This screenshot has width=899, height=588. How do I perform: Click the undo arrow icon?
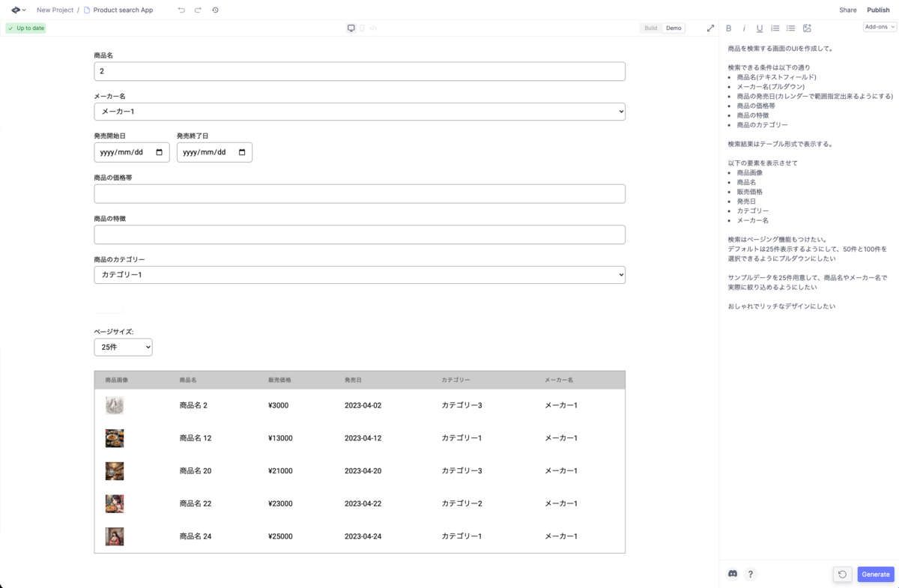[x=181, y=10]
